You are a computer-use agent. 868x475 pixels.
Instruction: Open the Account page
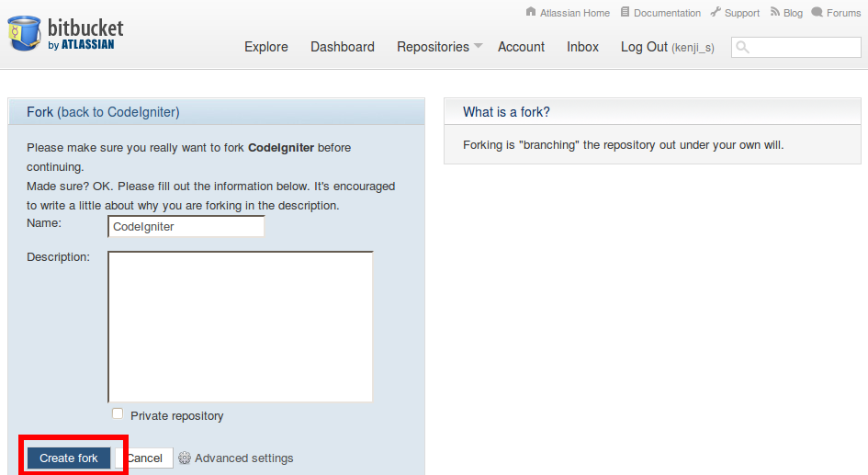click(x=521, y=47)
